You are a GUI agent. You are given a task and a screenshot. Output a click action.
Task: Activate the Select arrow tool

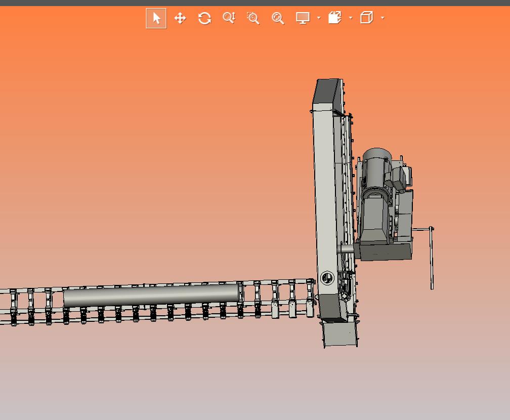tap(156, 18)
